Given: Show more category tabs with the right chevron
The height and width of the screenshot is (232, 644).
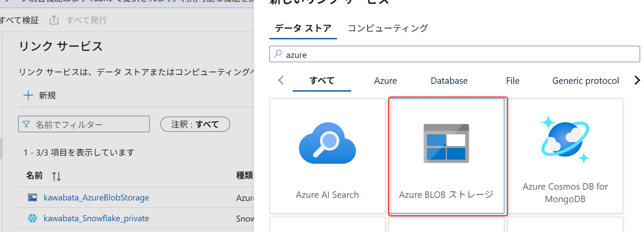Looking at the screenshot, I should [x=637, y=80].
